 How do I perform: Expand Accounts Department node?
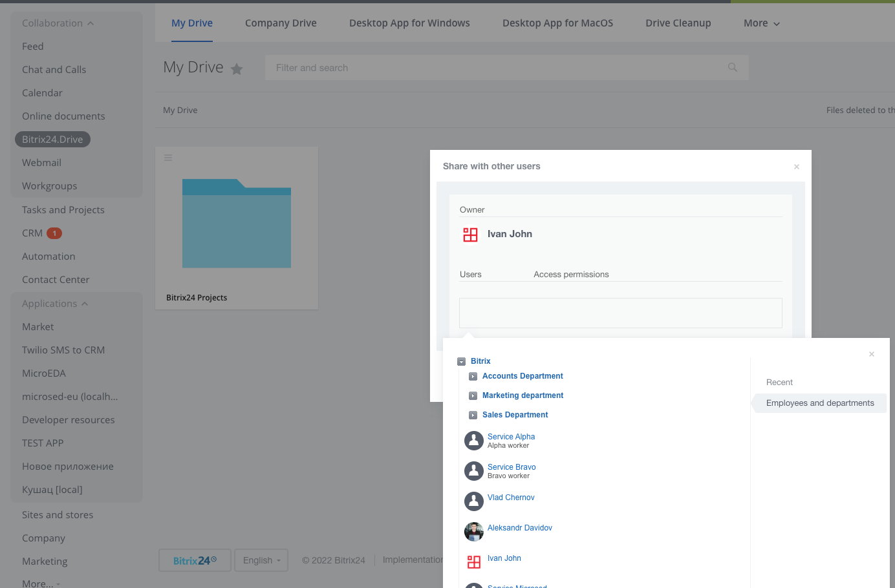click(x=473, y=377)
